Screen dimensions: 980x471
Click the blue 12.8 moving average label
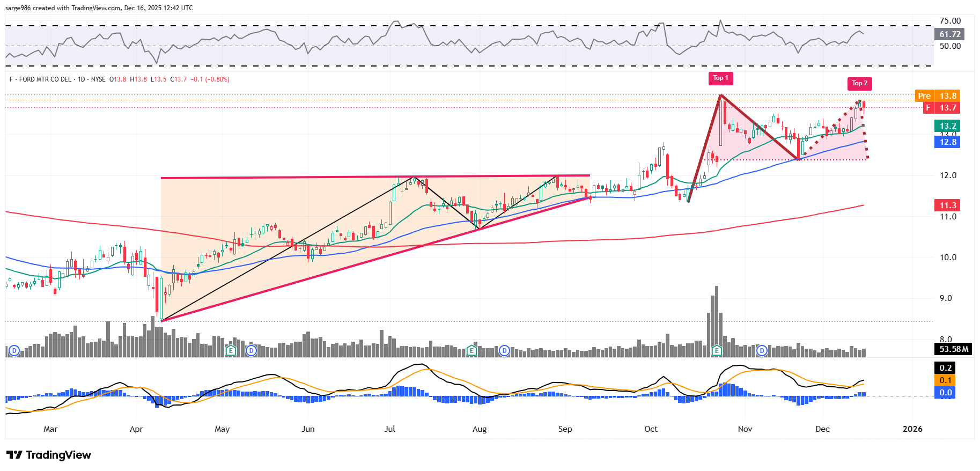tap(948, 142)
